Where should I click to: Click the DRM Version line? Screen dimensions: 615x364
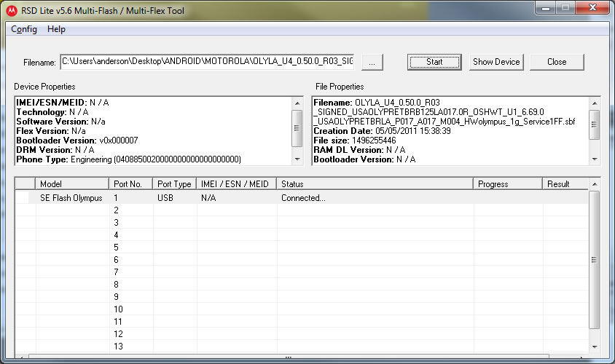point(55,150)
